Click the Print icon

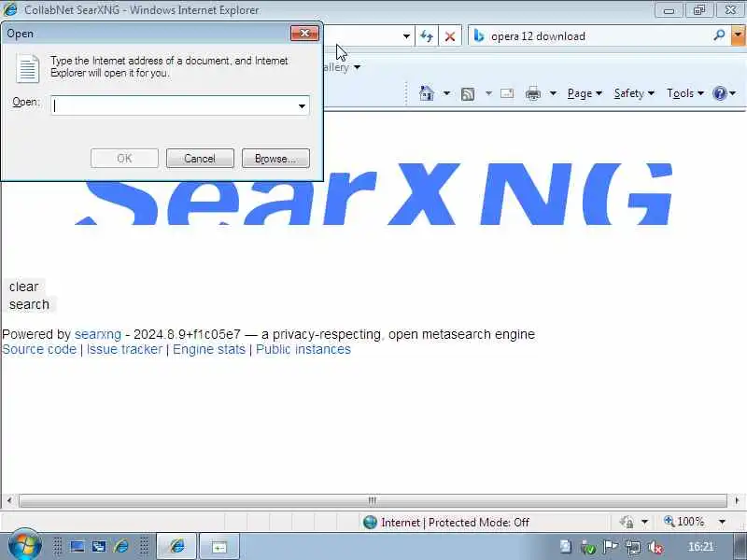click(533, 93)
